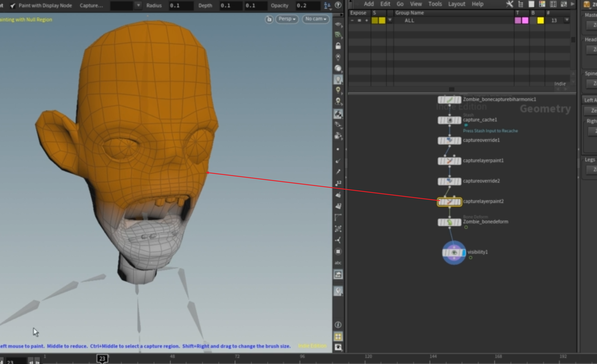597x364 pixels.
Task: Switch network editor to tree view icon
Action: pos(520,4)
